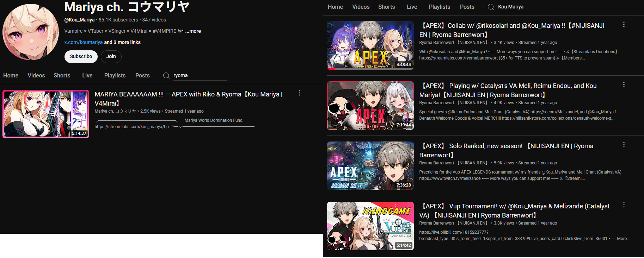The width and height of the screenshot is (644, 258).
Task: Click 'Vampire × VTuber × VSinger' description text
Action: [120, 31]
